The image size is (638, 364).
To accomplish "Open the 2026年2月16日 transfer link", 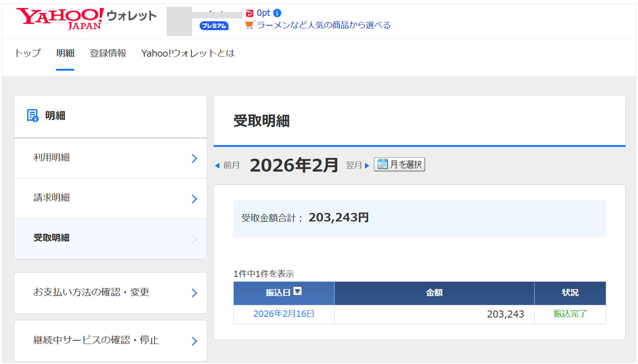I will click(x=284, y=314).
